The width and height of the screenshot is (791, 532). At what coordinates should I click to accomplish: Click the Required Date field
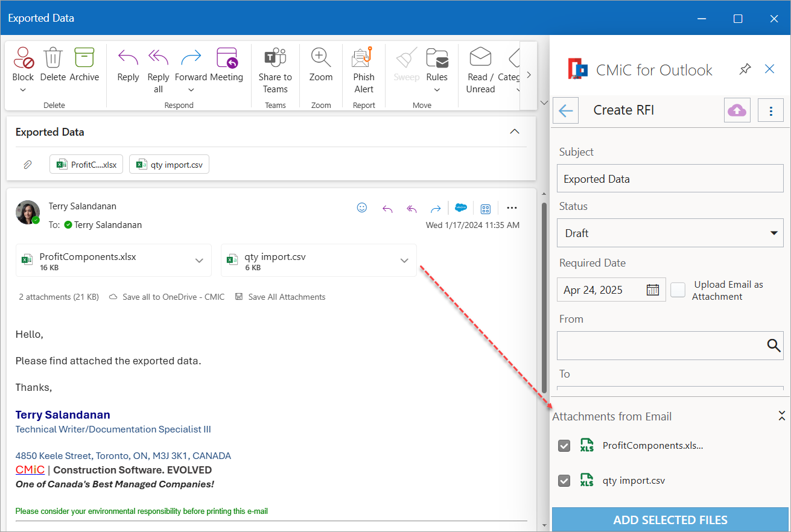pos(611,290)
